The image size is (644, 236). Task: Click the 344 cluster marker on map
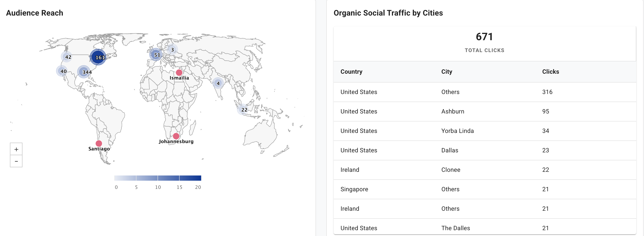[x=84, y=72]
